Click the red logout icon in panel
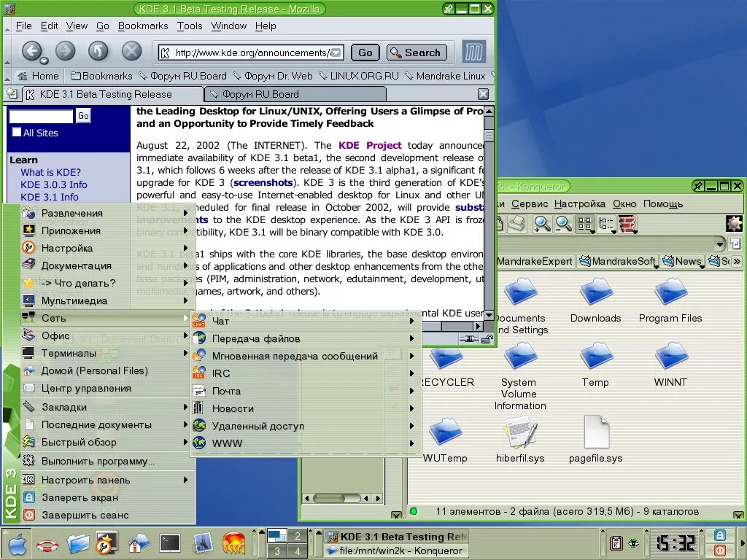The height and width of the screenshot is (560, 747). (720, 550)
